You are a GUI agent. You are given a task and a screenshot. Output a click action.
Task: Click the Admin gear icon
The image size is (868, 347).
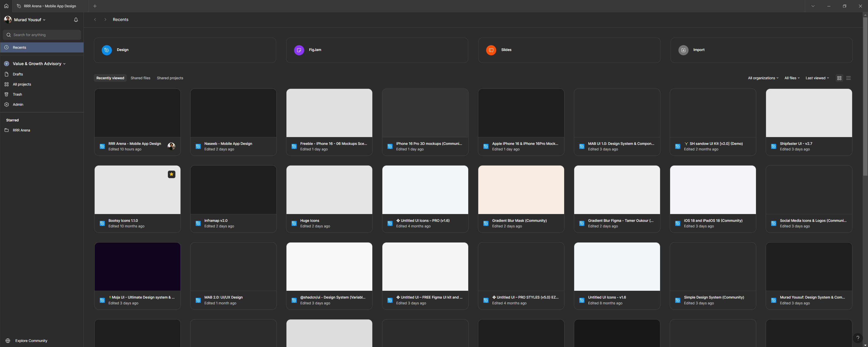click(6, 104)
